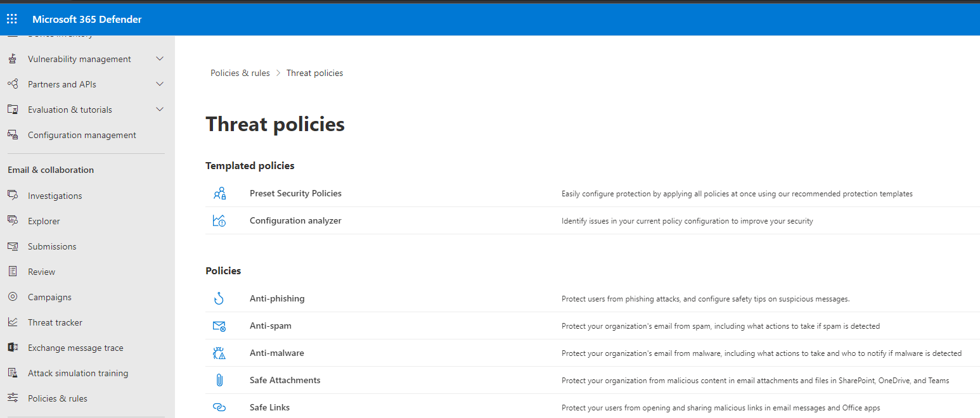Image resolution: width=980 pixels, height=418 pixels.
Task: Open Evaluation & tutorials in the sidebar
Action: (x=70, y=110)
